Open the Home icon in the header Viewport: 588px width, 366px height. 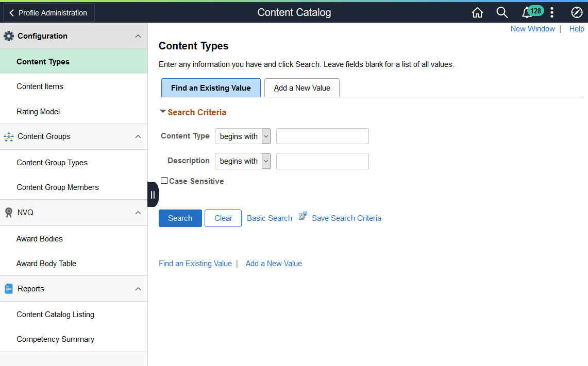coord(477,12)
